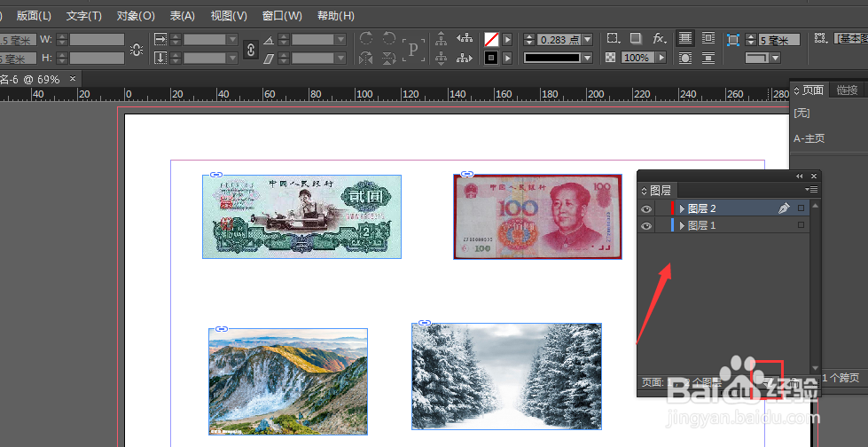Select the [无] master in Pages panel
Screen dimensions: 868x447
pos(802,113)
